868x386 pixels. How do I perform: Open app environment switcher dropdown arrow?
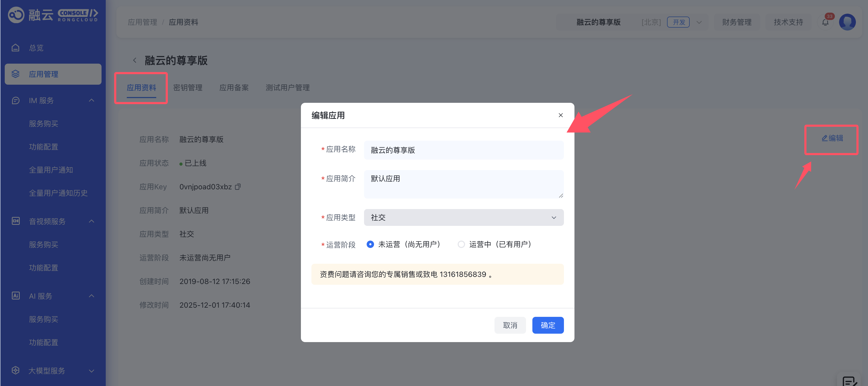[699, 22]
